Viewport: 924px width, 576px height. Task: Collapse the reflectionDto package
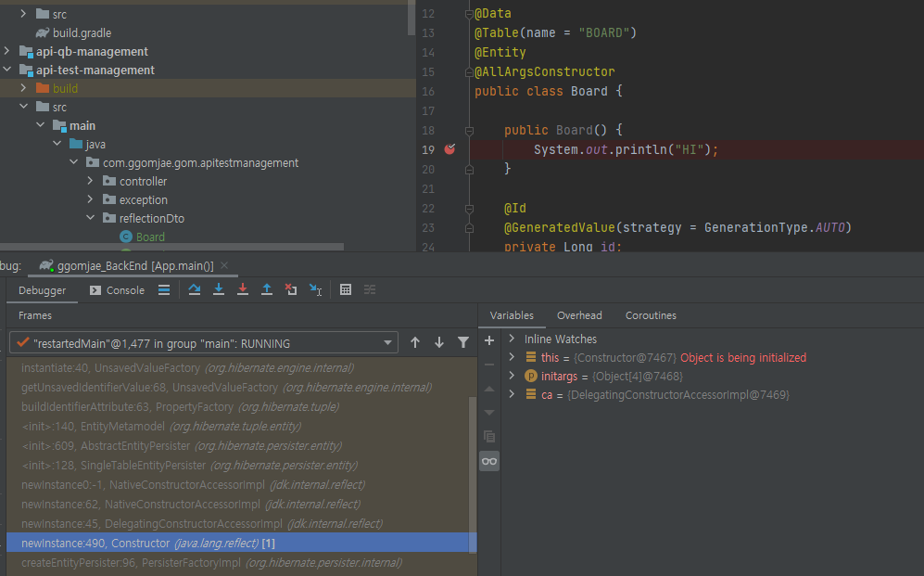(90, 218)
